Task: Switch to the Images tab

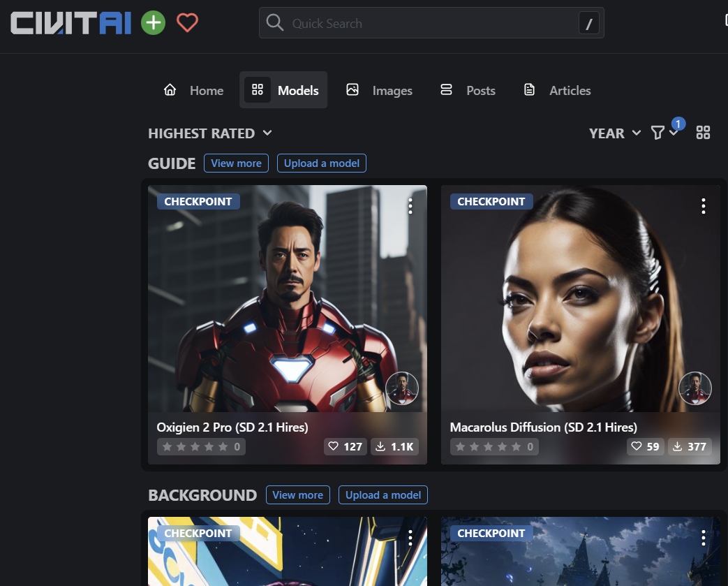Action: (380, 90)
